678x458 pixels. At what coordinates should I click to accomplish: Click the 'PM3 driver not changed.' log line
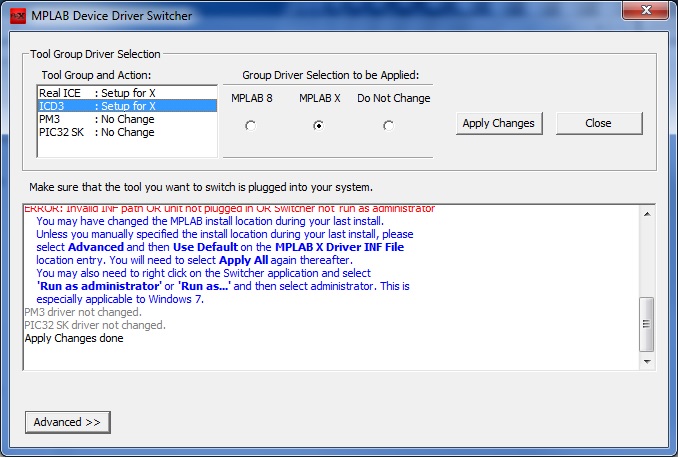(x=83, y=312)
